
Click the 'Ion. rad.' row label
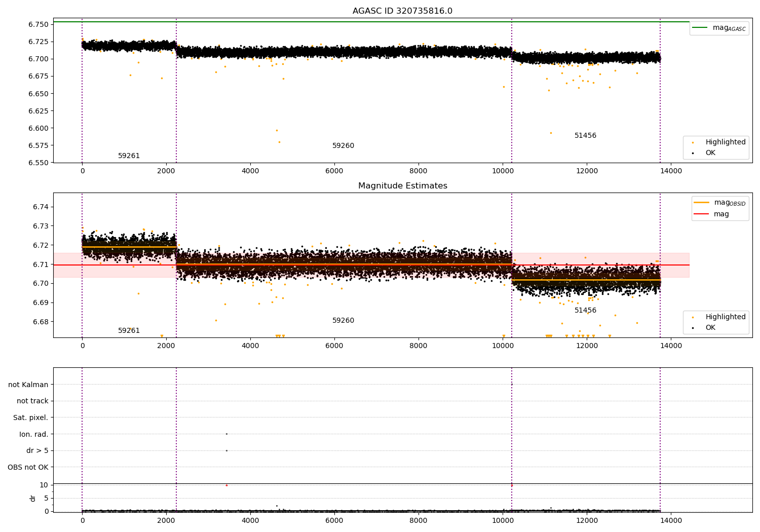click(34, 435)
